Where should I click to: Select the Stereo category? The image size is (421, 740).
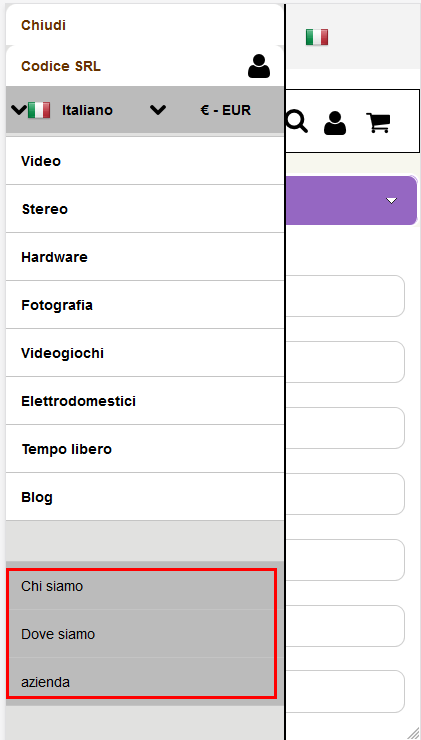click(x=145, y=209)
